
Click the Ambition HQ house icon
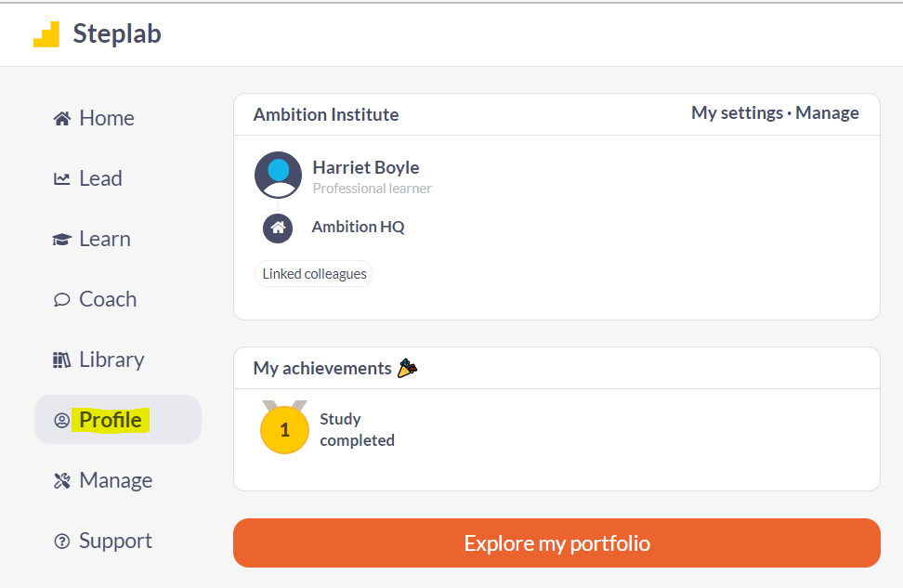[x=278, y=229]
